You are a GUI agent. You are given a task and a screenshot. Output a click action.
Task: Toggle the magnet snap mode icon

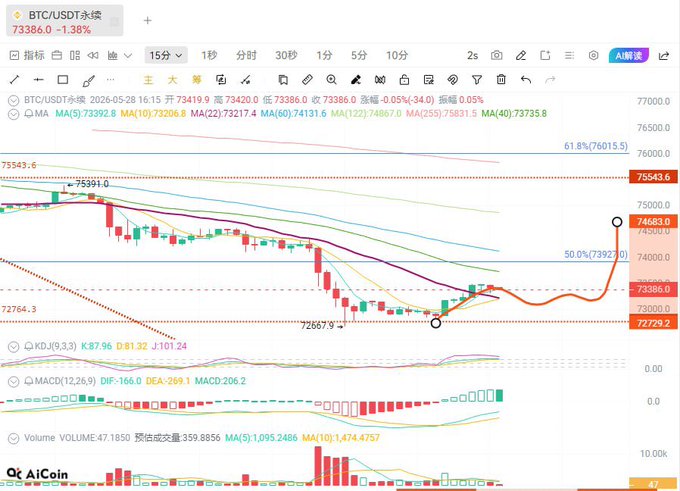coord(380,80)
